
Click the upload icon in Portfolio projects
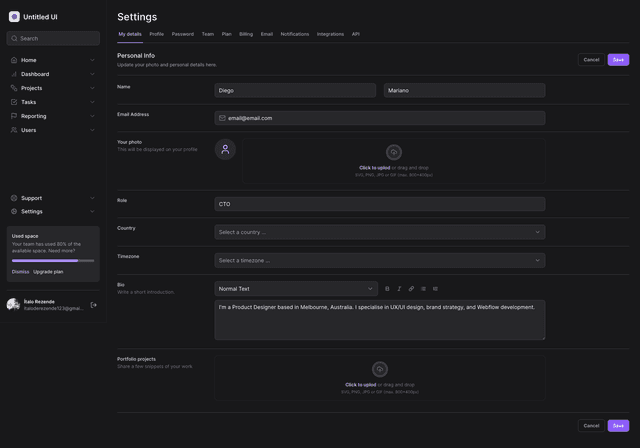click(x=380, y=370)
